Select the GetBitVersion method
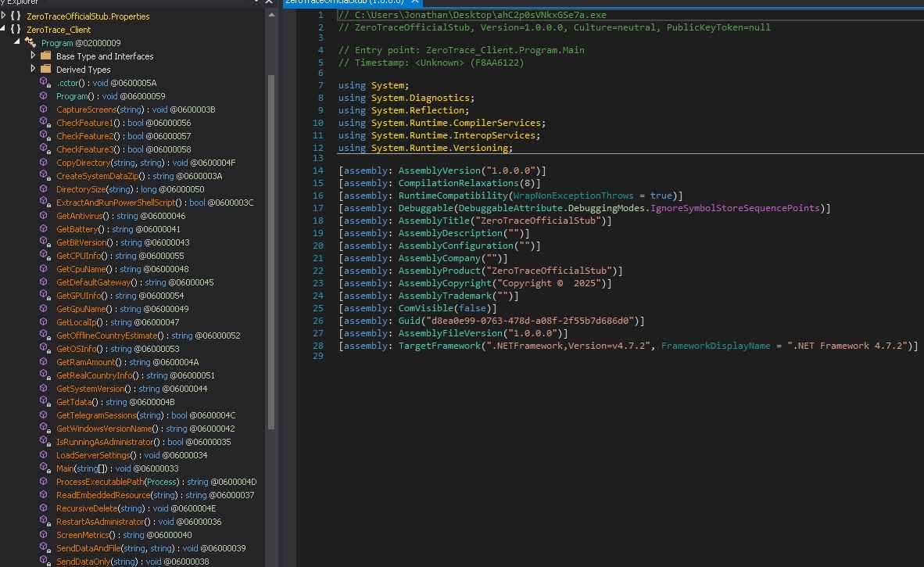Viewport: 924px width, 567px height. point(123,242)
